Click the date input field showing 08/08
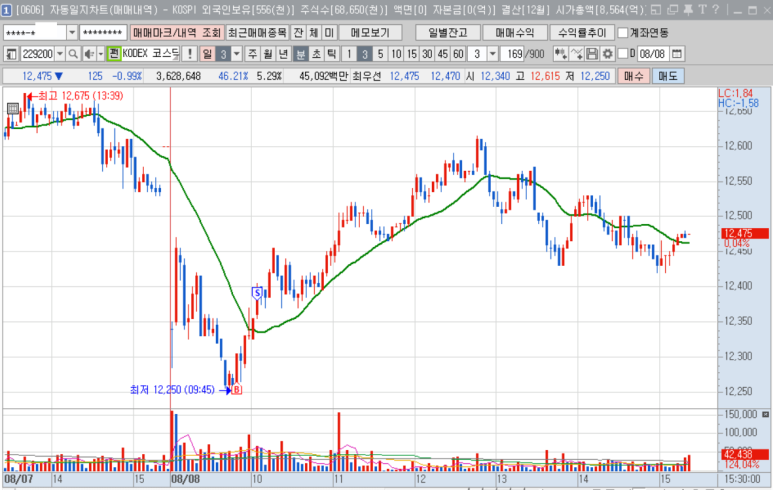Viewport: 773px width, 490px height. [x=648, y=53]
